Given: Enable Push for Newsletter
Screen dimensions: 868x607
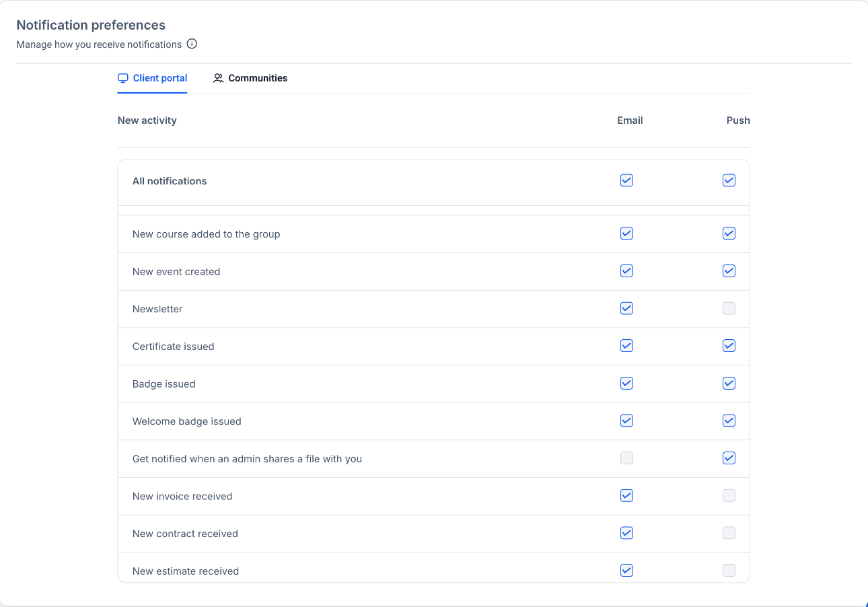Looking at the screenshot, I should pyautogui.click(x=729, y=308).
